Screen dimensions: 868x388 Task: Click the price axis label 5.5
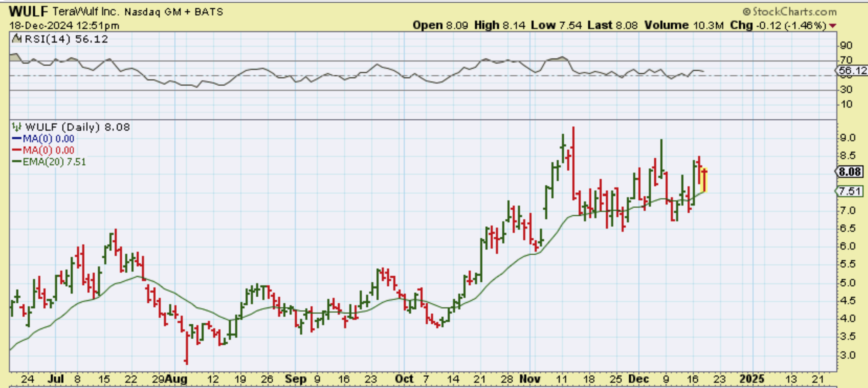(x=848, y=264)
